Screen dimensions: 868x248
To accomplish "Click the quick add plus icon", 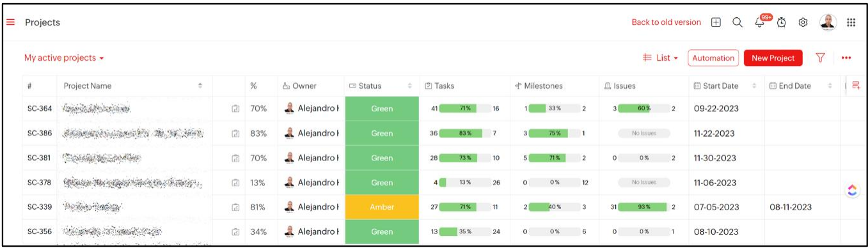I will point(716,22).
